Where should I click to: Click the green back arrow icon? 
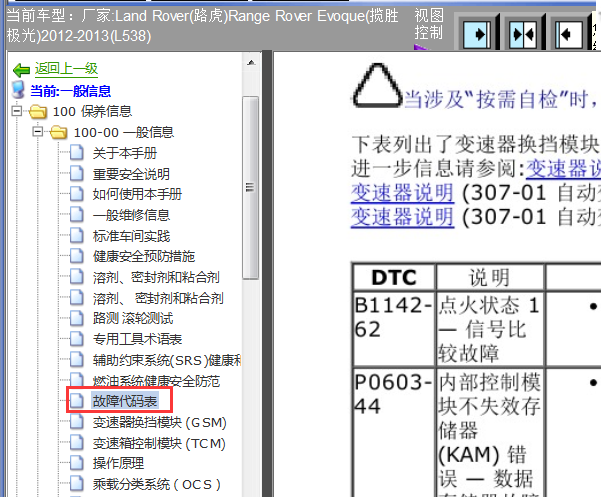[x=21, y=70]
